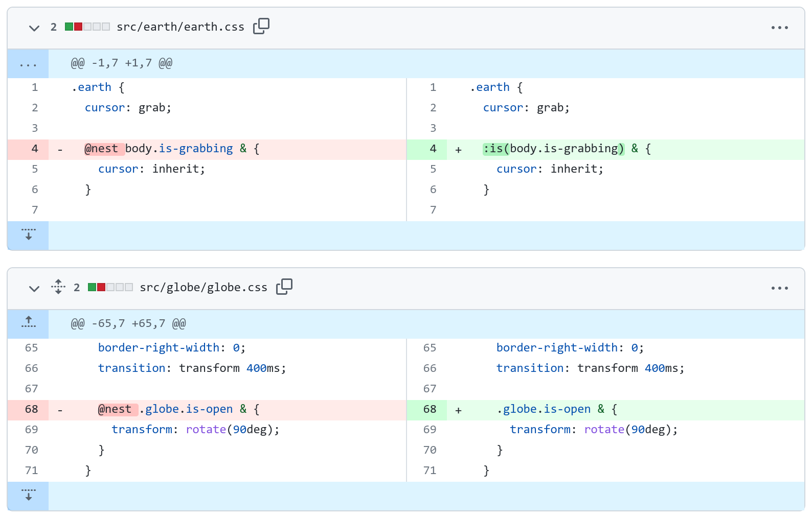Collapse the src/earth/earth.css file diff
The height and width of the screenshot is (517, 812).
point(34,28)
